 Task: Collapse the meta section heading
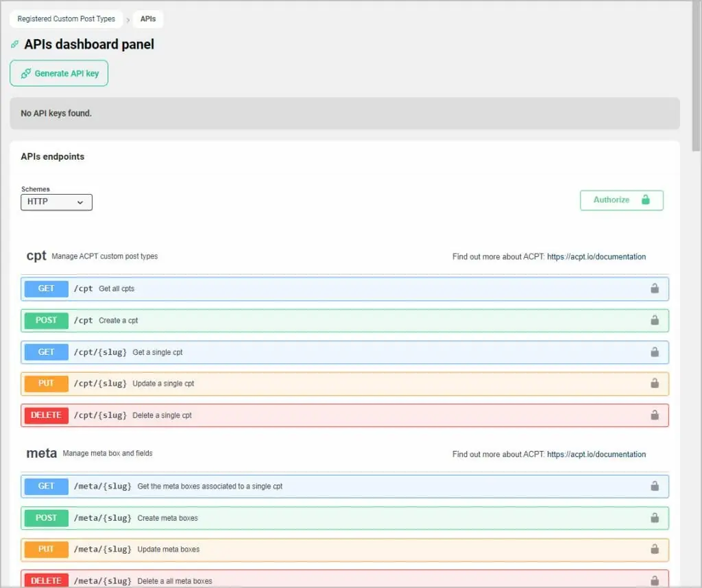coord(42,453)
